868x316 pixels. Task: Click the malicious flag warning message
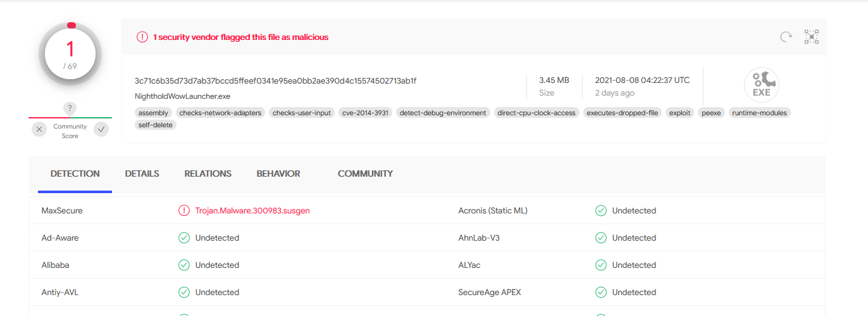coord(241,37)
